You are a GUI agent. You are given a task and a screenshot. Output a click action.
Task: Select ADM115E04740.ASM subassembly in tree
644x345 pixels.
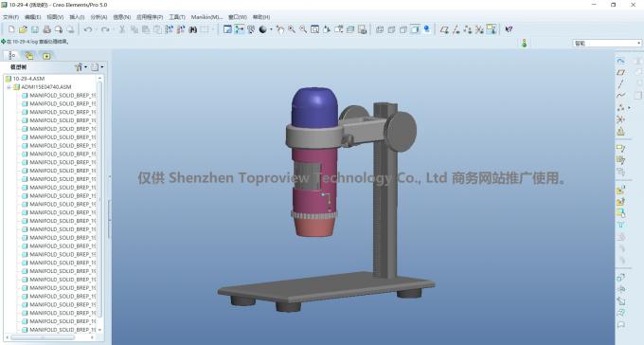[x=46, y=87]
